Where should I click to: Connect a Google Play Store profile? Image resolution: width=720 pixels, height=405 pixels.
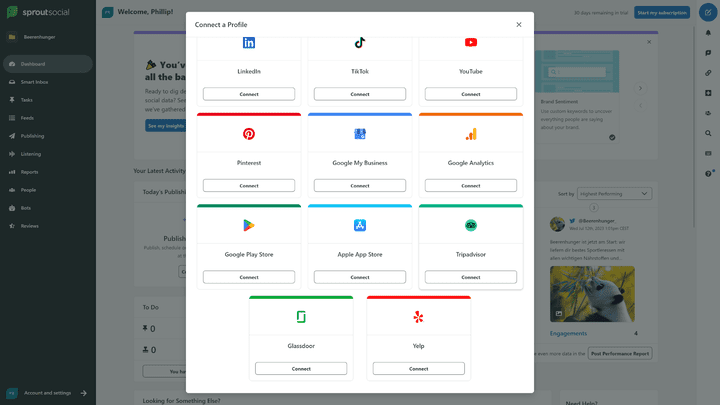tap(249, 277)
